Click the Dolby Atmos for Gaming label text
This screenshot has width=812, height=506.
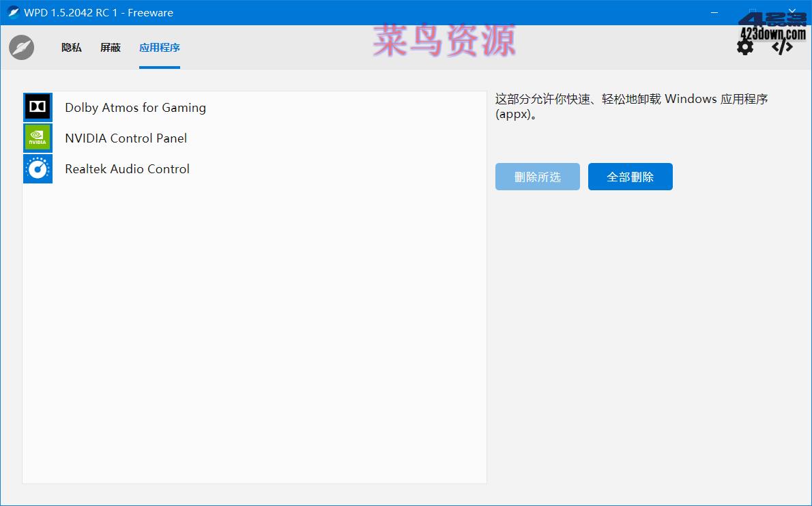pos(135,107)
